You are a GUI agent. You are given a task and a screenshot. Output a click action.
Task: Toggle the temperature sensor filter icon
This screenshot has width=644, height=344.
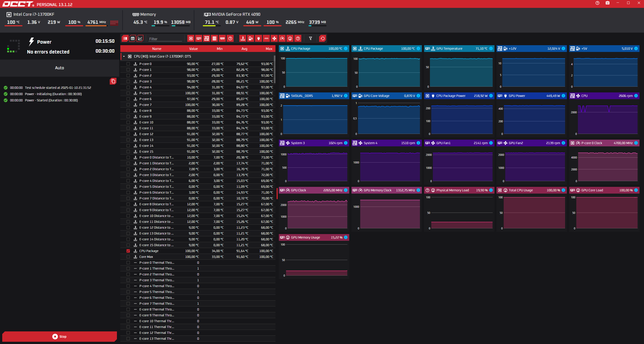point(242,38)
